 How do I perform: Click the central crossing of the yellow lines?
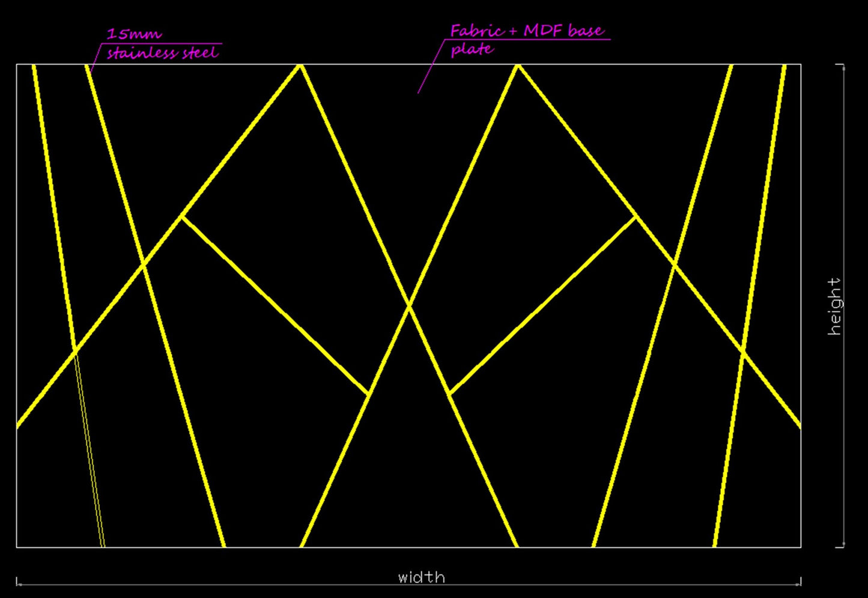[410, 306]
